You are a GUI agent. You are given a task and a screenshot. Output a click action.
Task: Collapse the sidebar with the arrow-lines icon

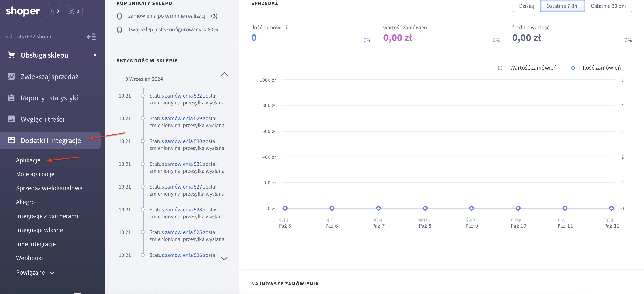91,37
